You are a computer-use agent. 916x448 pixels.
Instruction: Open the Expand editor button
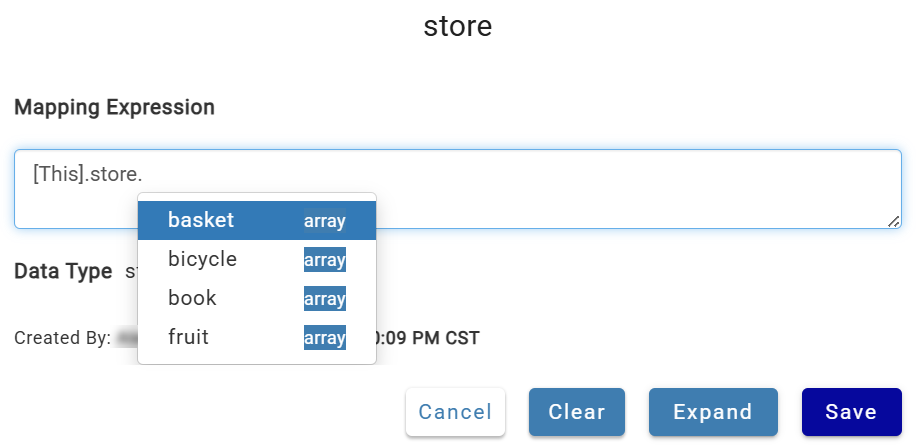pyautogui.click(x=713, y=412)
